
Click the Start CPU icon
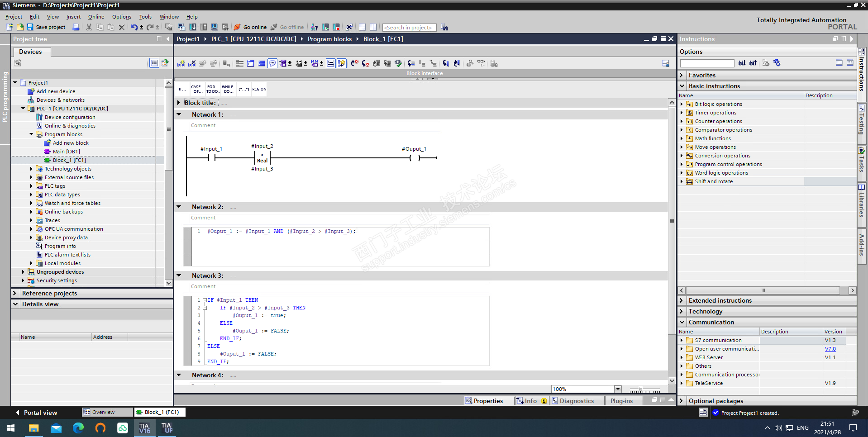[325, 27]
